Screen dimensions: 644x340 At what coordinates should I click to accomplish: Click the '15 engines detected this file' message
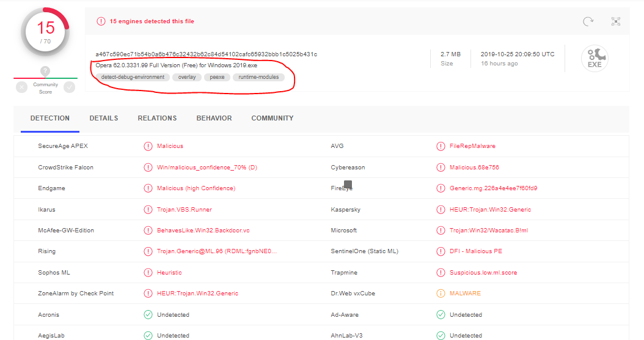click(152, 21)
